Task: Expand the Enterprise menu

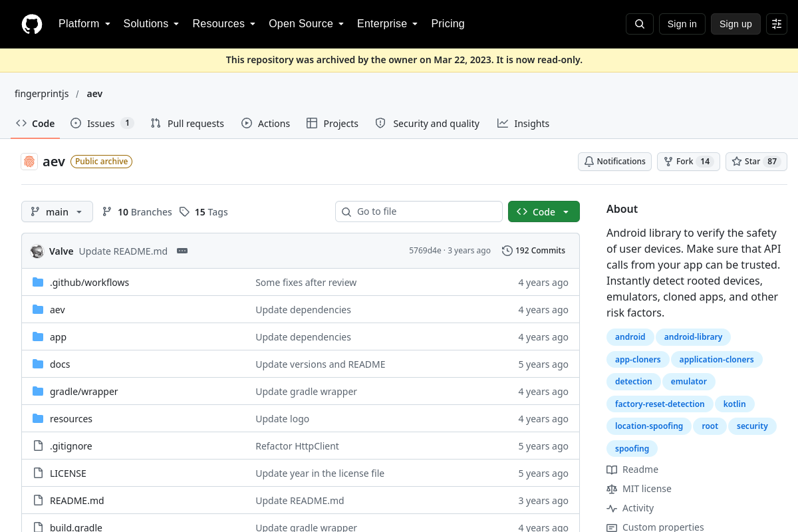Action: point(388,24)
